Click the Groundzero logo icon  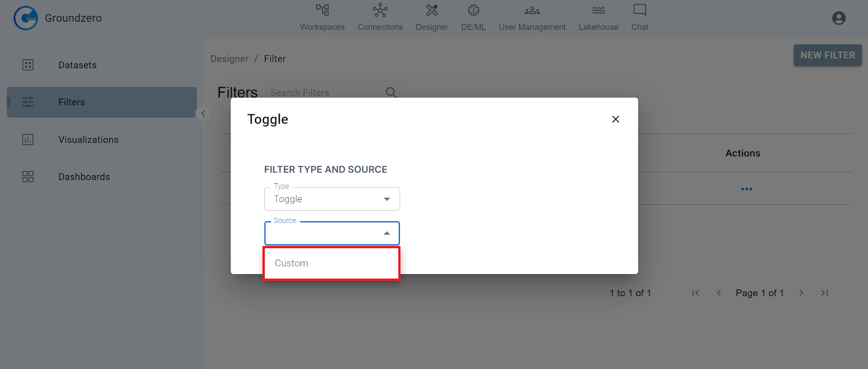[x=25, y=18]
